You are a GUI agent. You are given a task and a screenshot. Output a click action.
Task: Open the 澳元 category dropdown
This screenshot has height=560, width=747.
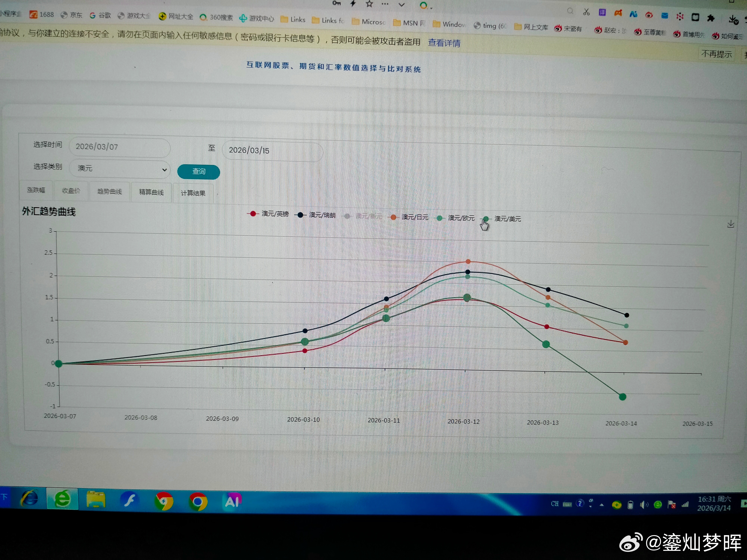[x=122, y=168]
